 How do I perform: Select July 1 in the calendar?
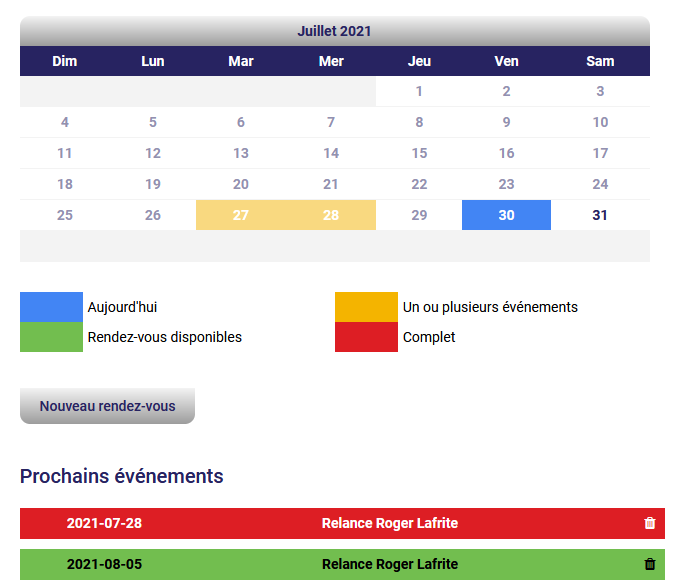[x=419, y=91]
